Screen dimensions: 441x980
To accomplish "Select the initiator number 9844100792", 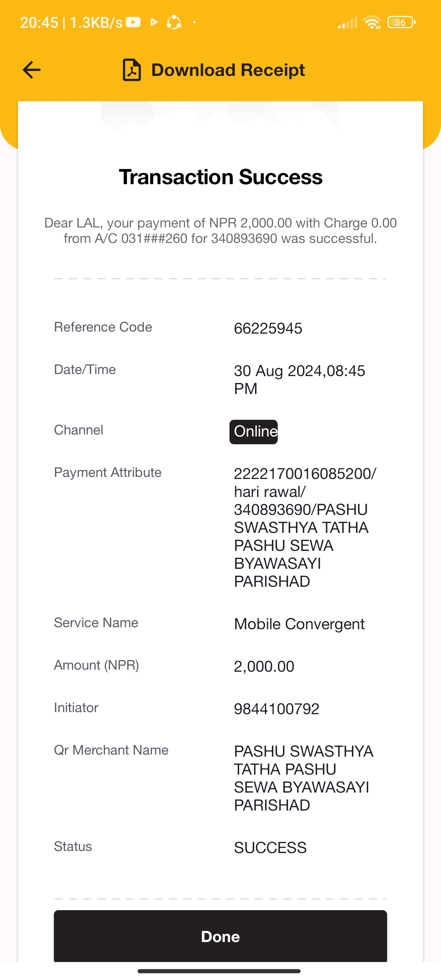I will pyautogui.click(x=276, y=709).
